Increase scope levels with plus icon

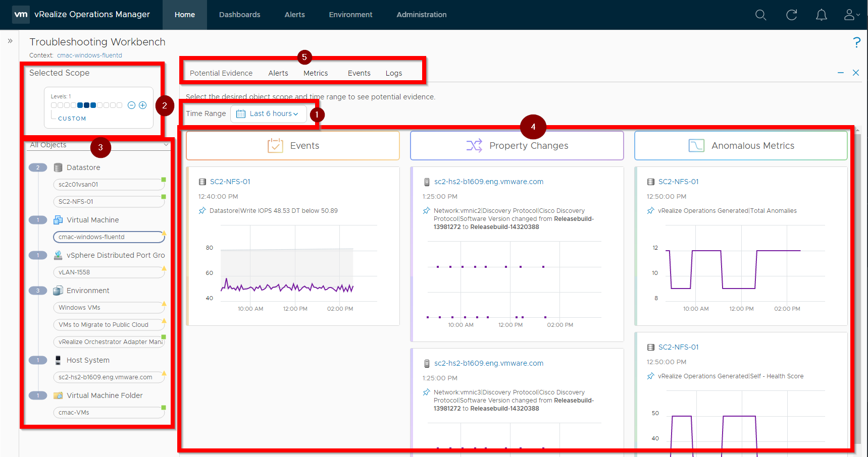point(143,105)
